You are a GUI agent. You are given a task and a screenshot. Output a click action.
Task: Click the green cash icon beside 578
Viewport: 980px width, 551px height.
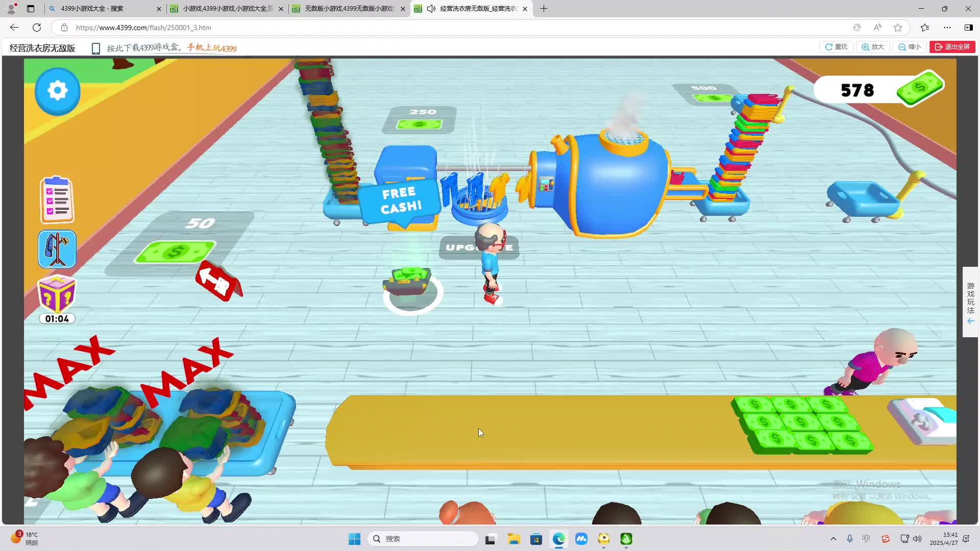point(920,88)
